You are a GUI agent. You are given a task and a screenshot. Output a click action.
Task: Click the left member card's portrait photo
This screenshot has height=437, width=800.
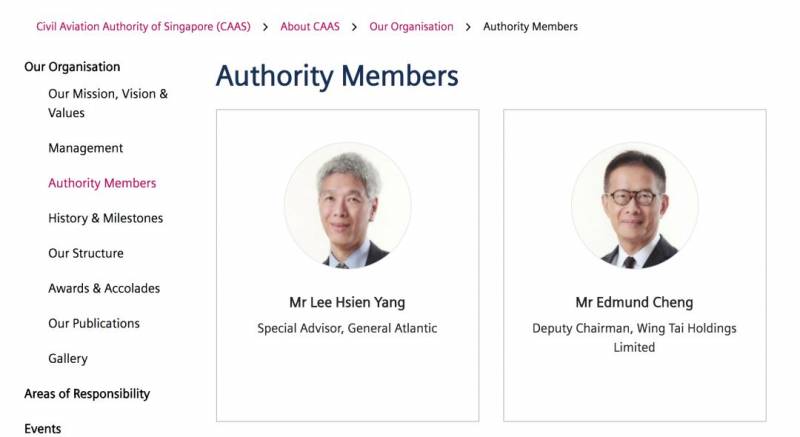(x=347, y=205)
